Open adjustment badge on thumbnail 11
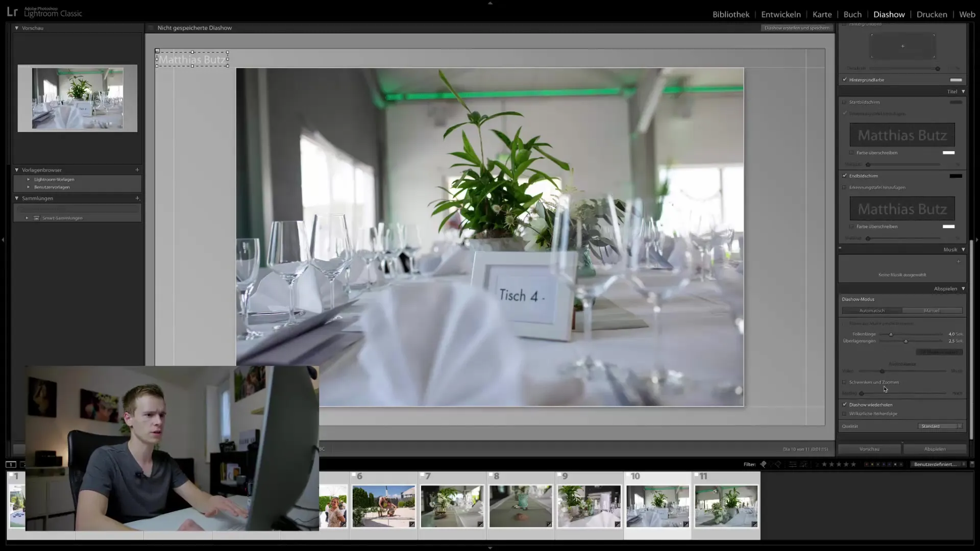Viewport: 980px width, 551px height. 754,524
